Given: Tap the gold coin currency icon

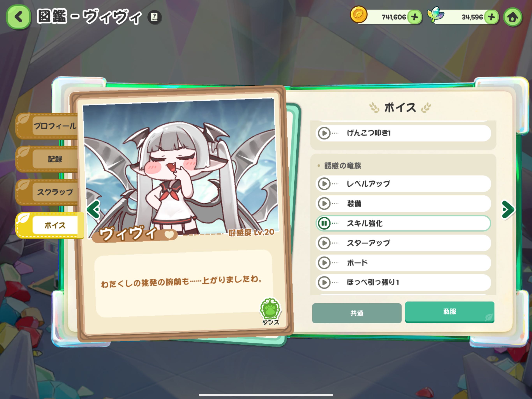Looking at the screenshot, I should pos(358,14).
